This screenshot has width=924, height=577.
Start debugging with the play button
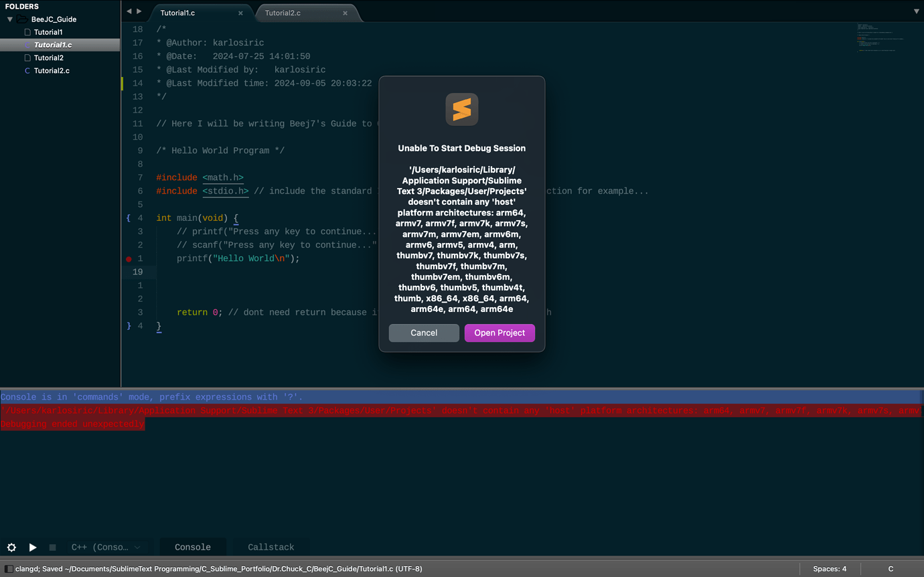(x=32, y=547)
